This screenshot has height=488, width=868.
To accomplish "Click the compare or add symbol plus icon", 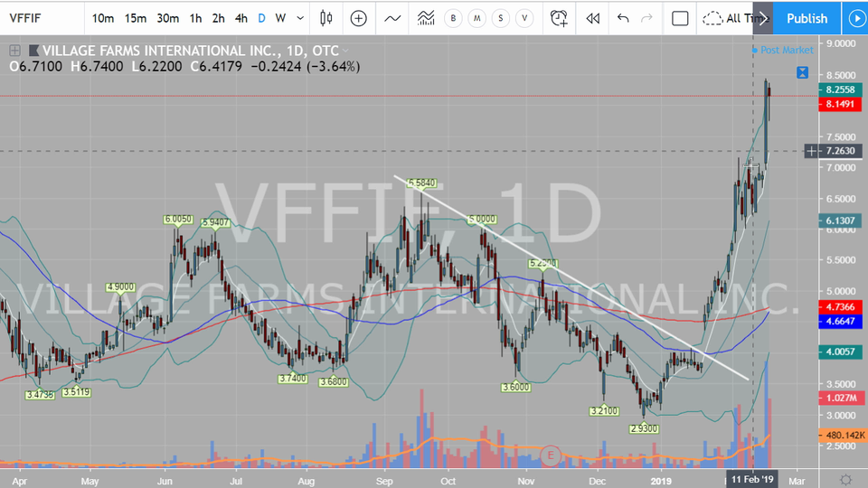I will [359, 18].
